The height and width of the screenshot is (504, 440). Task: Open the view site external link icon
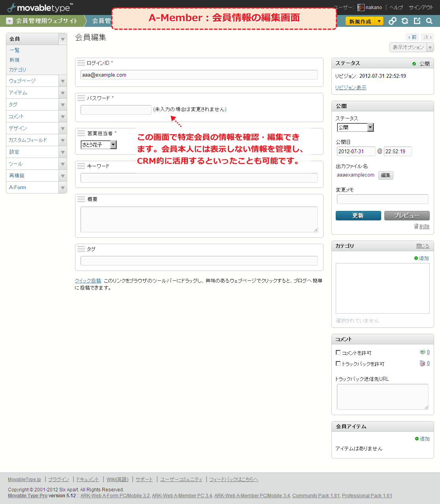[417, 21]
